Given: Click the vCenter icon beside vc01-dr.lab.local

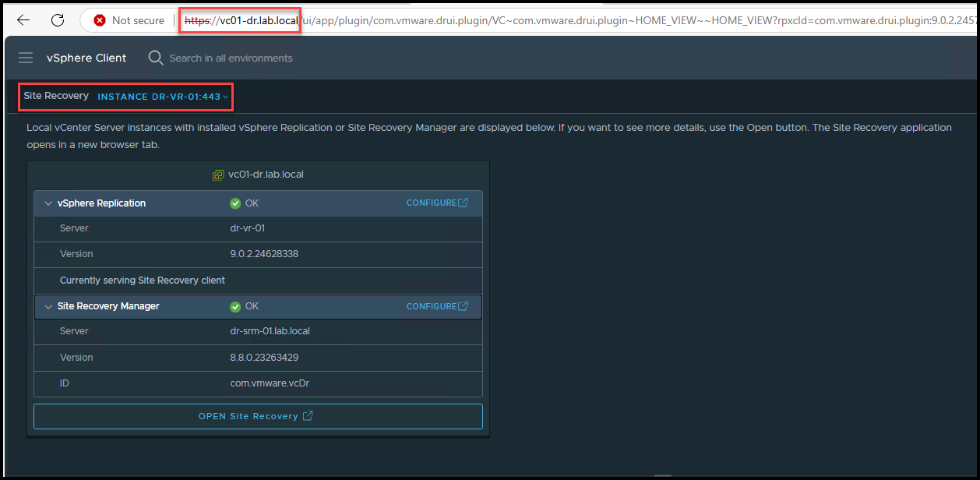Looking at the screenshot, I should 218,175.
